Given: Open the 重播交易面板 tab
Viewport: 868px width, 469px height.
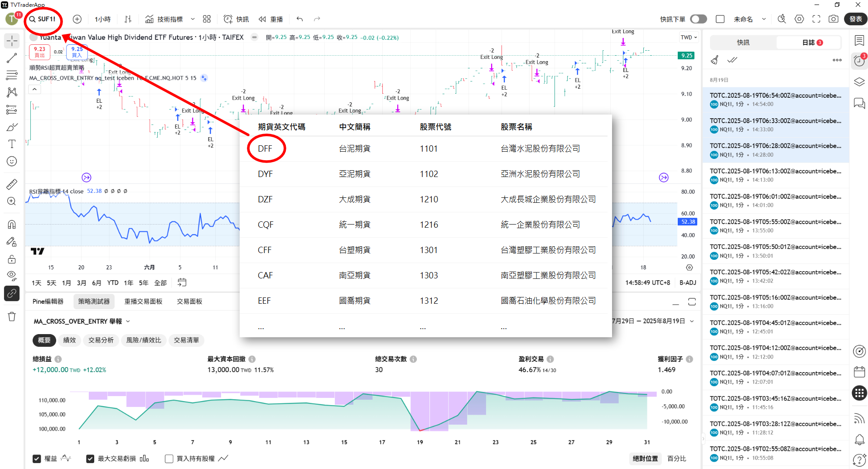Looking at the screenshot, I should (143, 301).
